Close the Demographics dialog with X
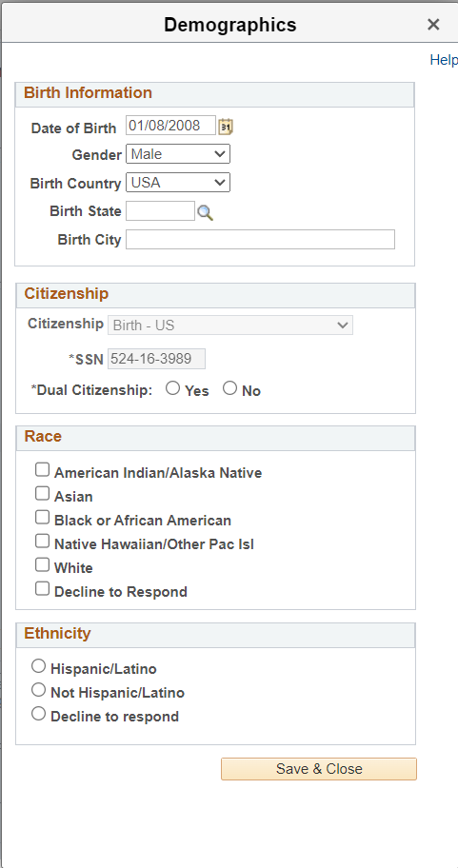458x868 pixels. (x=433, y=25)
